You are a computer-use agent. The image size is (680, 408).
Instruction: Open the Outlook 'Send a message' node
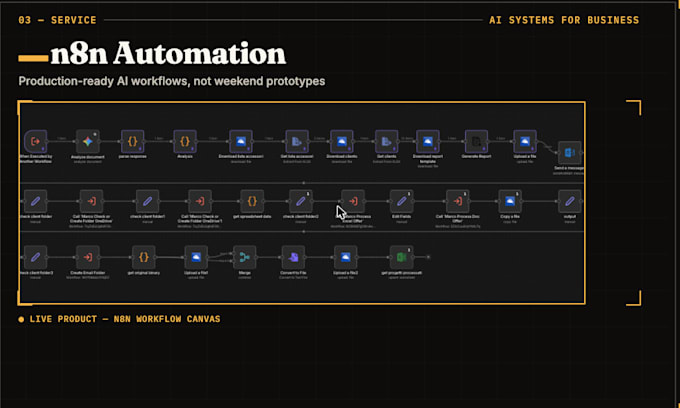pyautogui.click(x=569, y=153)
